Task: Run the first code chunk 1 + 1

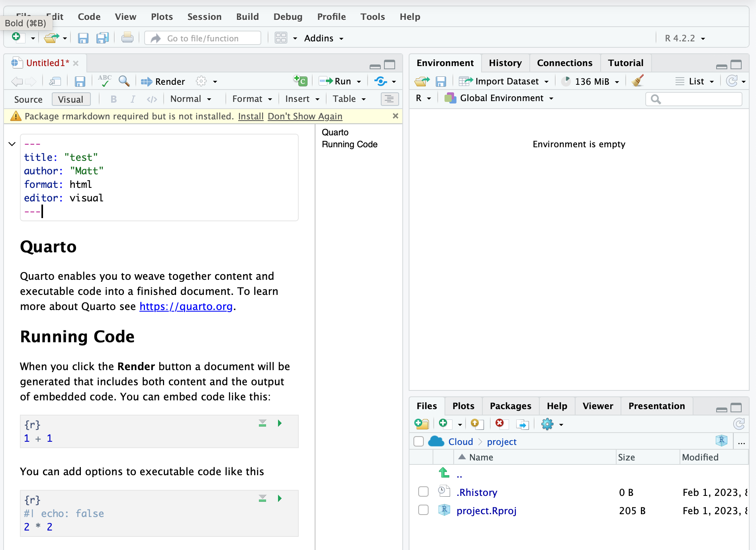Action: (x=280, y=423)
